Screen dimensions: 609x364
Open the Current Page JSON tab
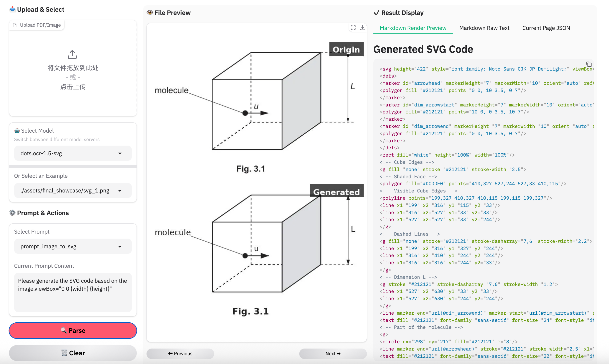546,28
